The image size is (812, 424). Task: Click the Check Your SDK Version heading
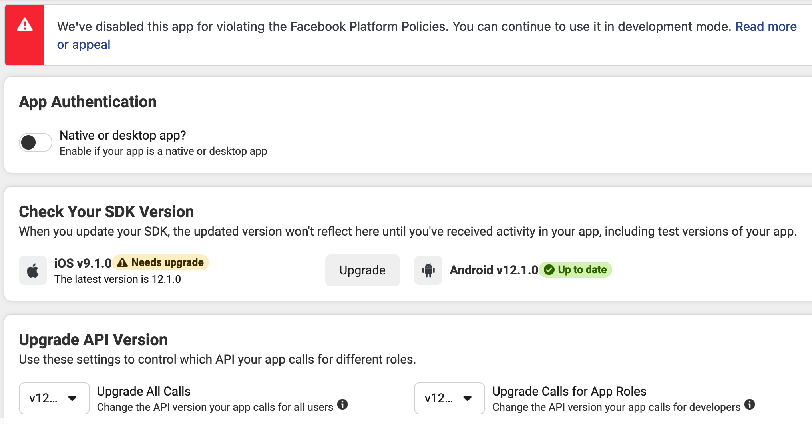click(106, 212)
